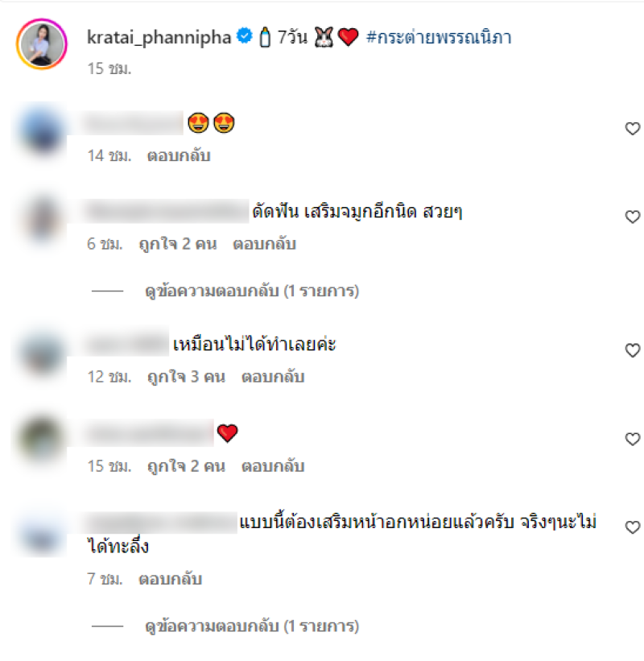Reply to the 12 ชม. comment

click(x=273, y=377)
